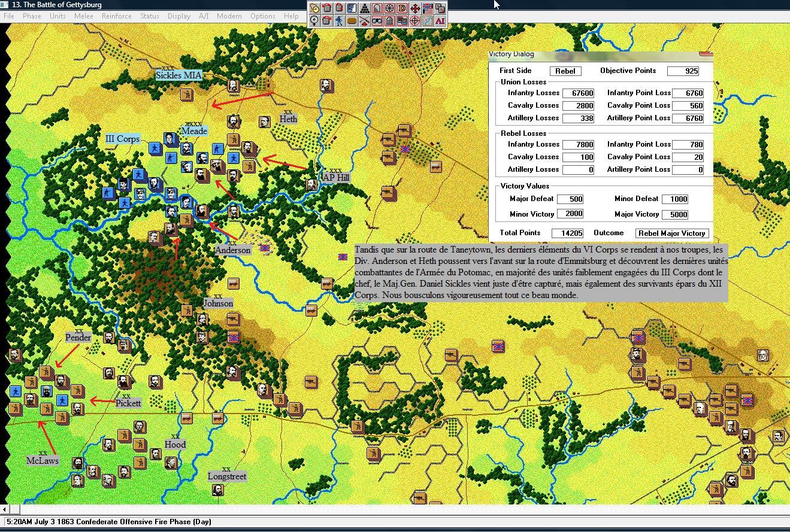Open the Options menu
This screenshot has width=790, height=532.
click(263, 16)
